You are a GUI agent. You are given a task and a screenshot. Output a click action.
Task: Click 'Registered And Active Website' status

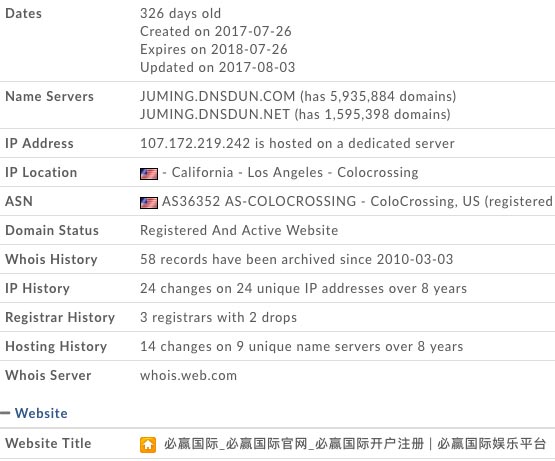(x=239, y=230)
